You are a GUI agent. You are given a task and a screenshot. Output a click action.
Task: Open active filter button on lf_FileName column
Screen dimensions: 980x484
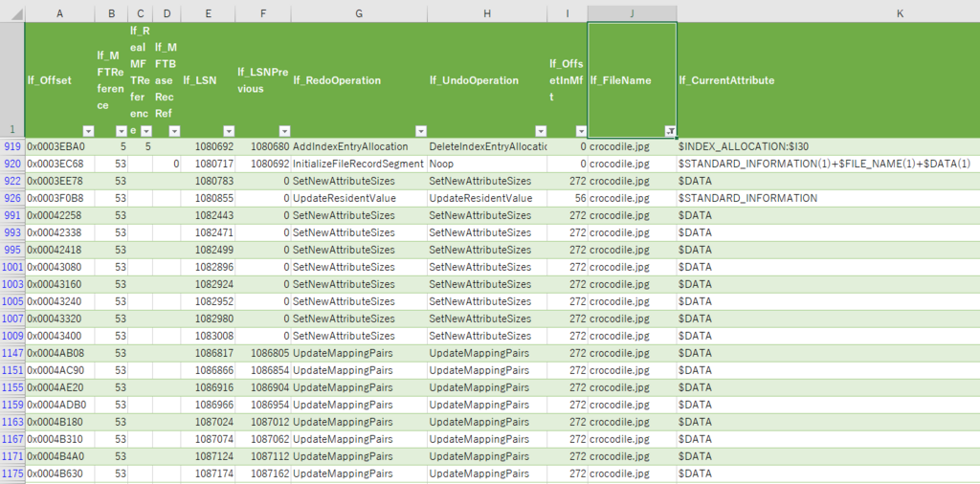pos(669,131)
